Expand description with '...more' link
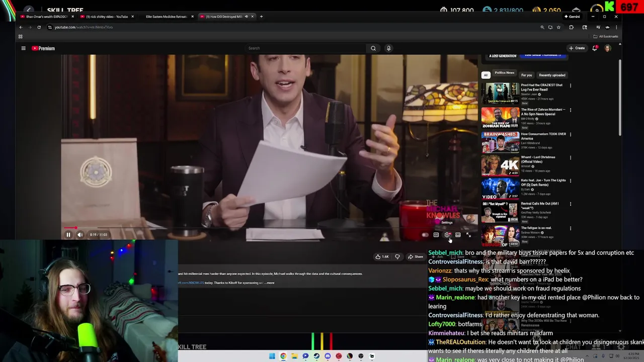The image size is (644, 362). tap(270, 283)
